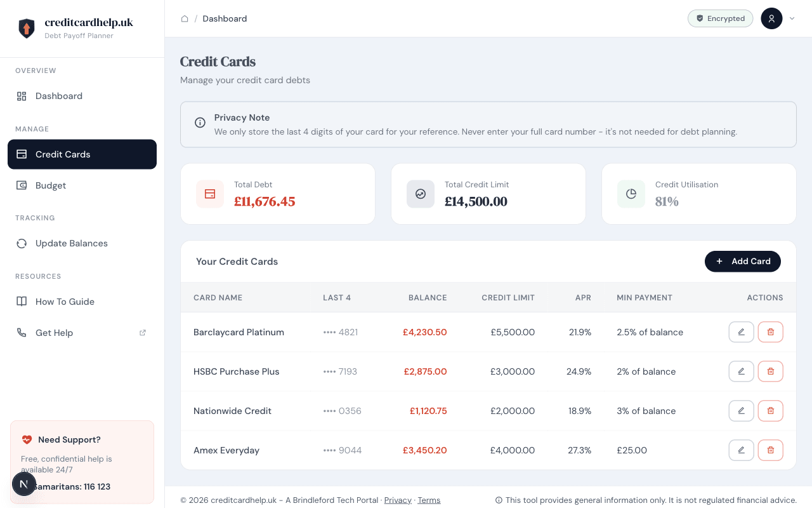This screenshot has width=812, height=508.
Task: Select the Update Balances refresh icon
Action: (22, 243)
